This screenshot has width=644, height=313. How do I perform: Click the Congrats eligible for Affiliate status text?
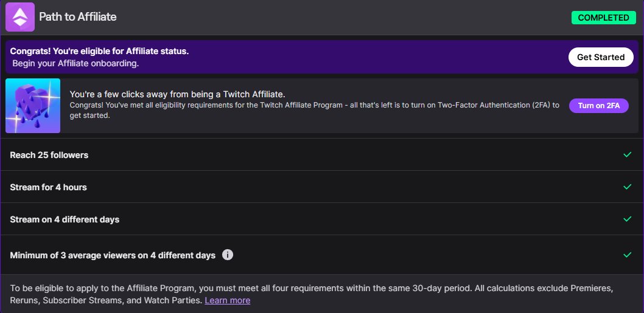[x=99, y=51]
